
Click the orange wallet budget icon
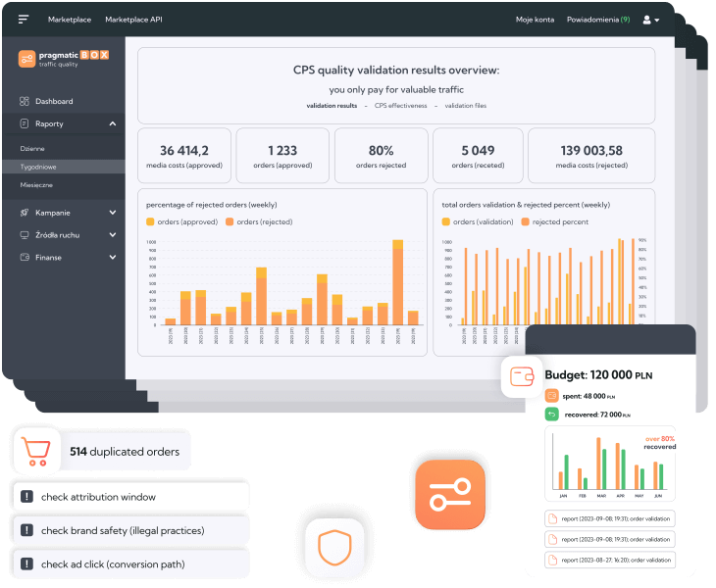521,376
